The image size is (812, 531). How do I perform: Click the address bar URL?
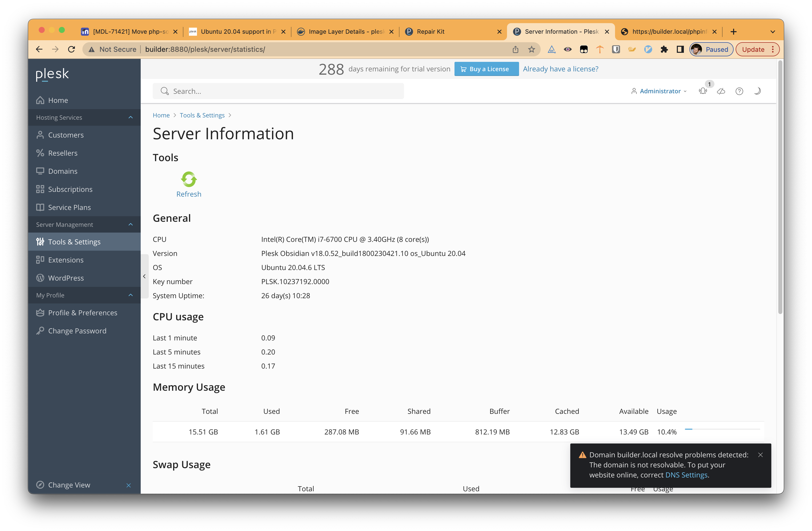[x=205, y=50]
